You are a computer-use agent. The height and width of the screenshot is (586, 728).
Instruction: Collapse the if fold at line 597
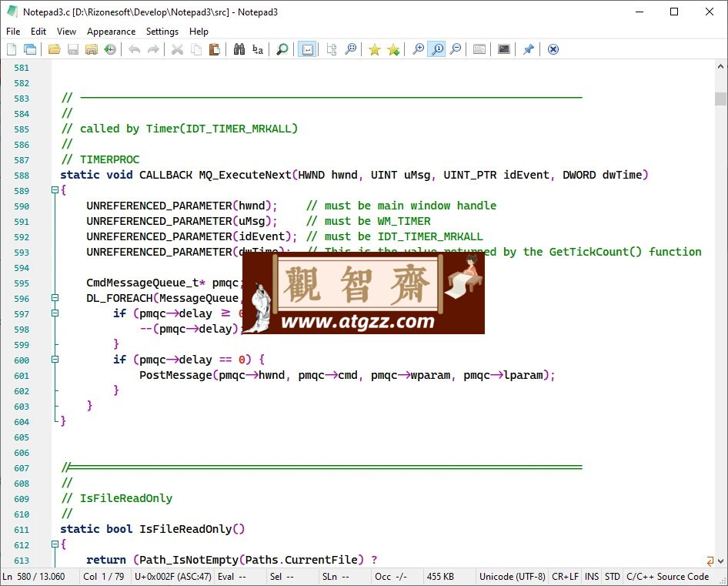pyautogui.click(x=55, y=313)
